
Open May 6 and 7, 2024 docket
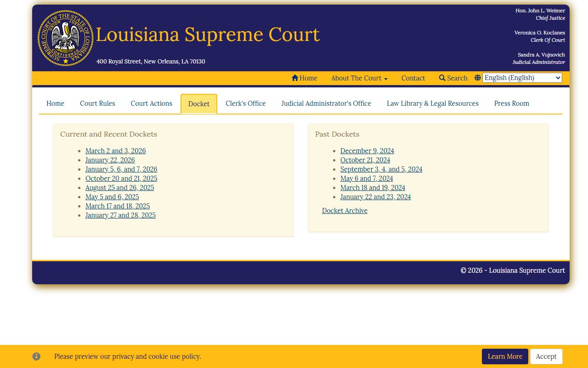point(367,178)
